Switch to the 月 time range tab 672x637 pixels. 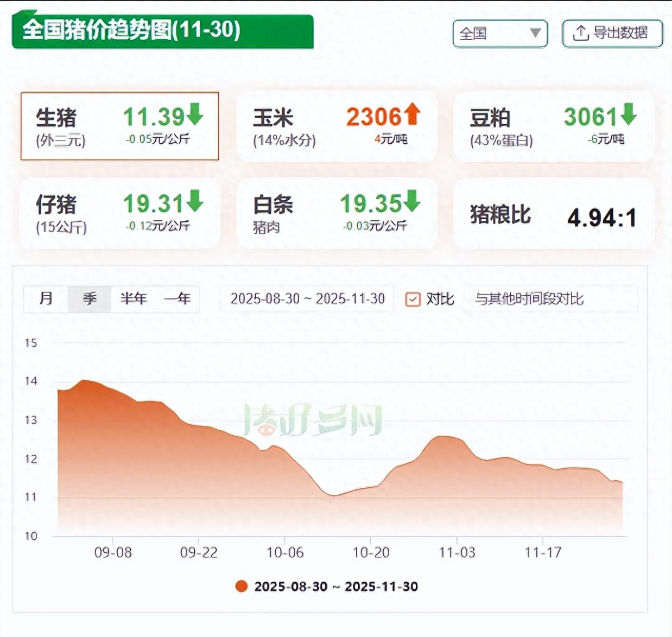[x=46, y=299]
